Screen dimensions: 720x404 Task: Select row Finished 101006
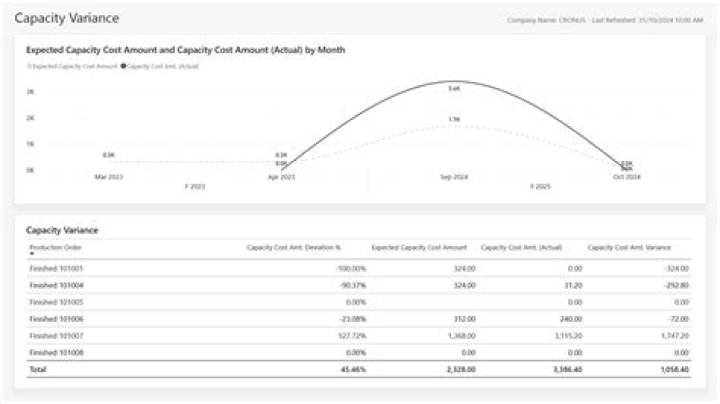(x=56, y=319)
